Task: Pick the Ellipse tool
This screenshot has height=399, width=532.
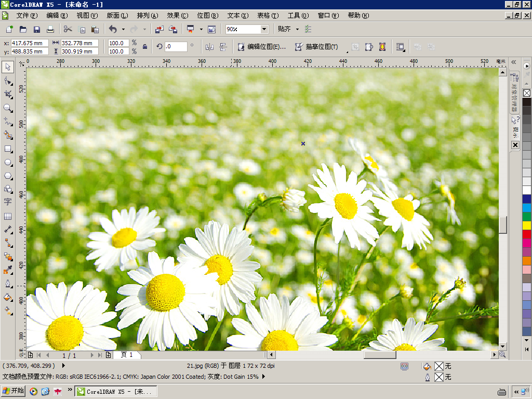Action: (x=8, y=163)
